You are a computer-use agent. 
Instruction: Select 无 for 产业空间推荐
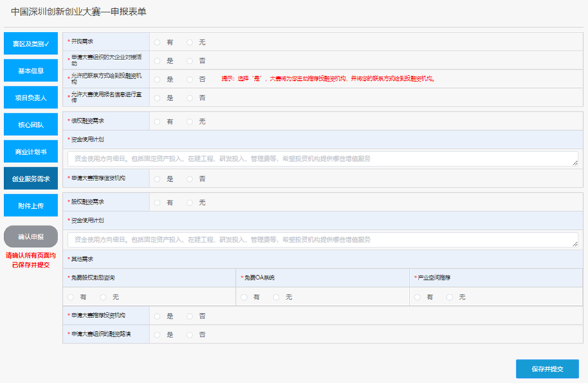click(450, 297)
